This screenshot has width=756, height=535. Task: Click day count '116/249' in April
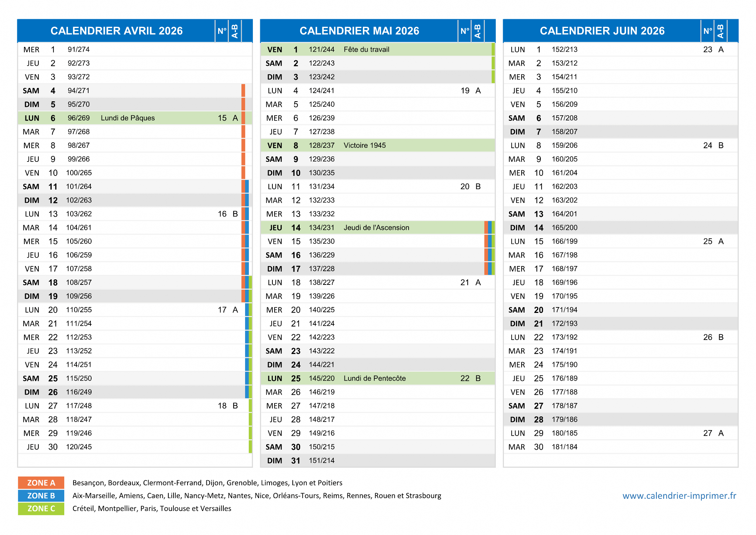[x=79, y=392]
